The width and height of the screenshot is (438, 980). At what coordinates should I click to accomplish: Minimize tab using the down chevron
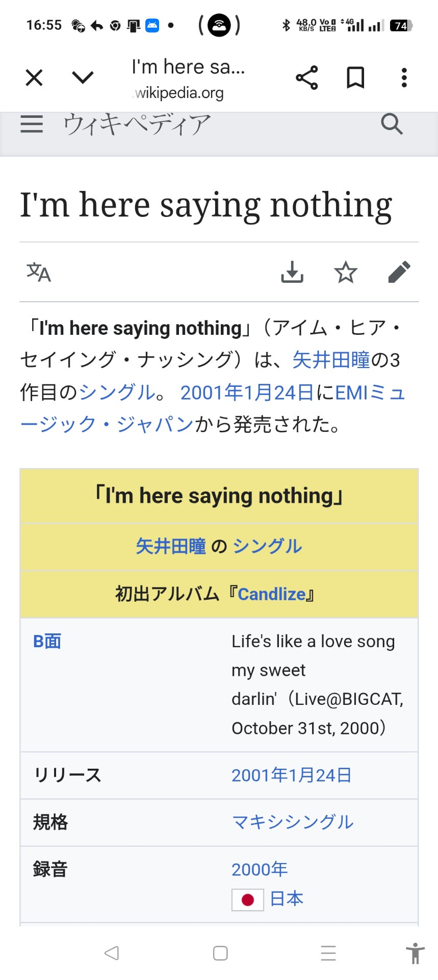click(x=83, y=78)
